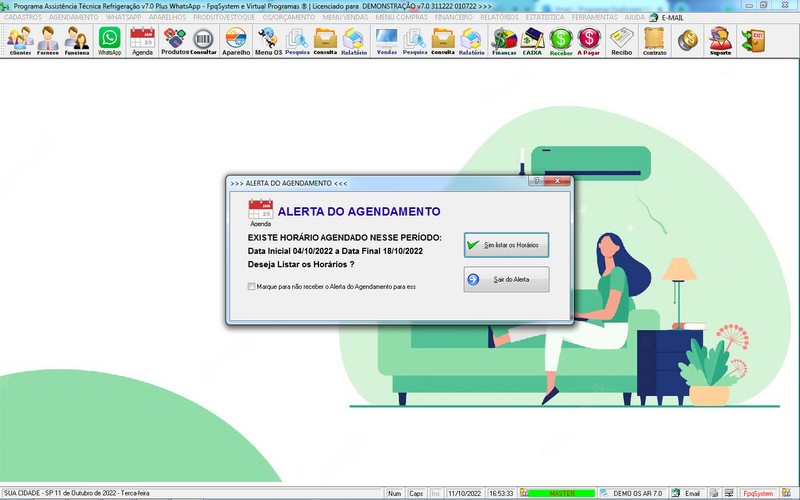This screenshot has height=500, width=800.
Task: Click the 'Sim listar os Horários' button
Action: tap(507, 245)
